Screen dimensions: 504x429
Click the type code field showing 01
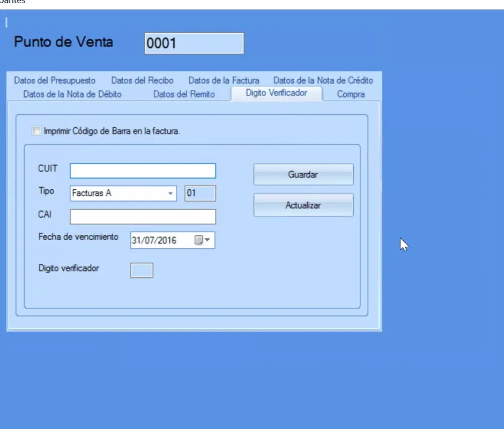click(x=200, y=193)
